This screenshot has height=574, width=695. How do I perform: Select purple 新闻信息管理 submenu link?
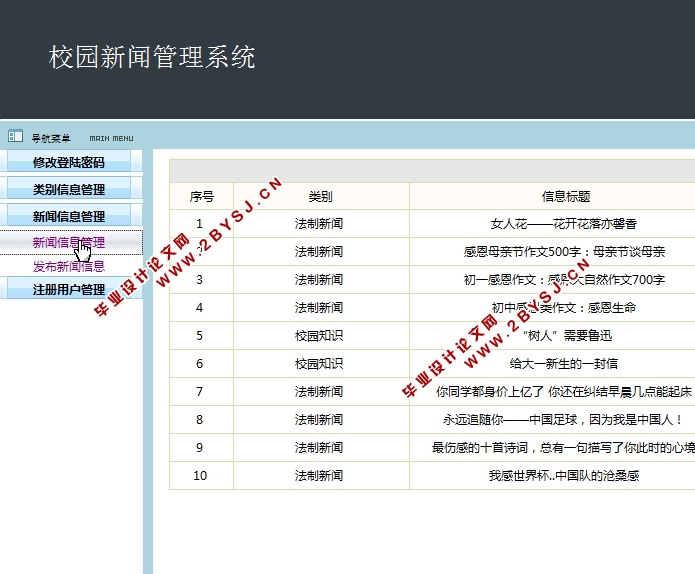tap(69, 242)
